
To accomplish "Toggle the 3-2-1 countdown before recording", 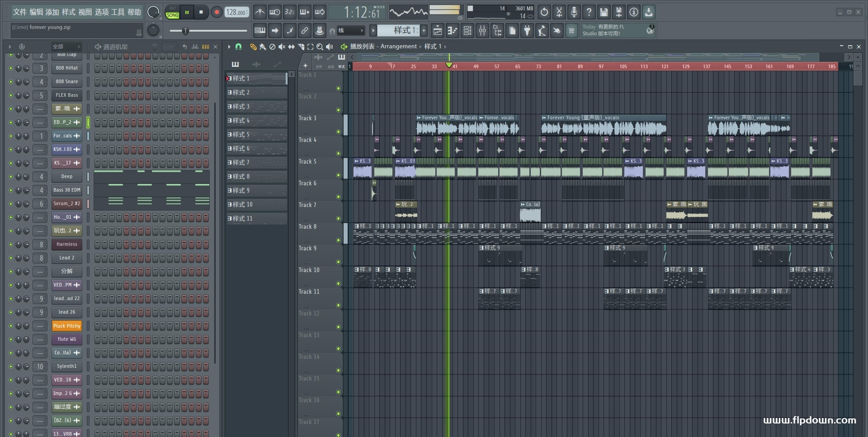I will 289,12.
